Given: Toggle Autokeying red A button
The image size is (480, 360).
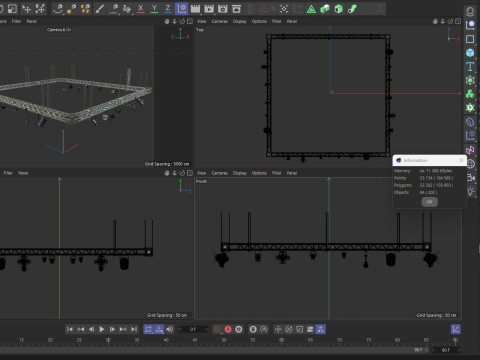Looking at the screenshot, I should [228, 329].
